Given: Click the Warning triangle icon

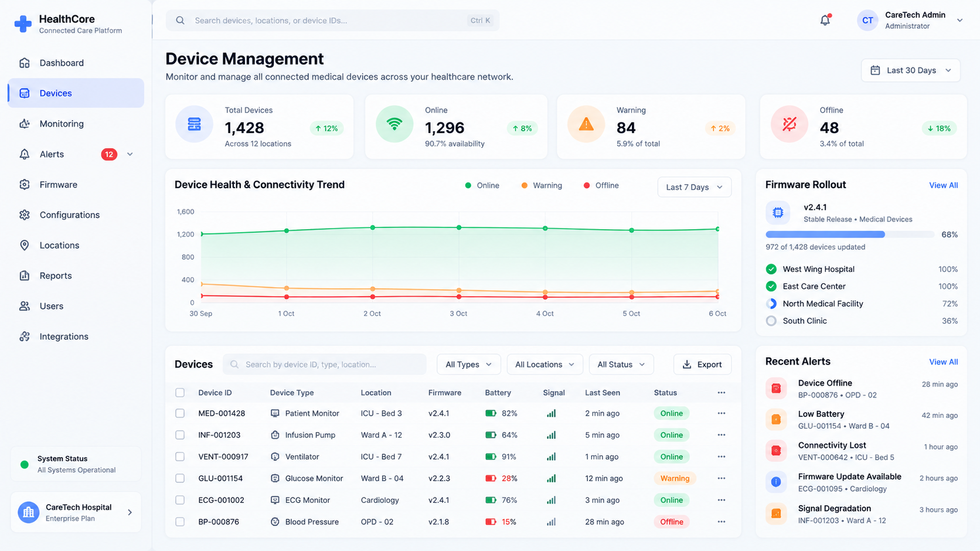Looking at the screenshot, I should coord(586,124).
